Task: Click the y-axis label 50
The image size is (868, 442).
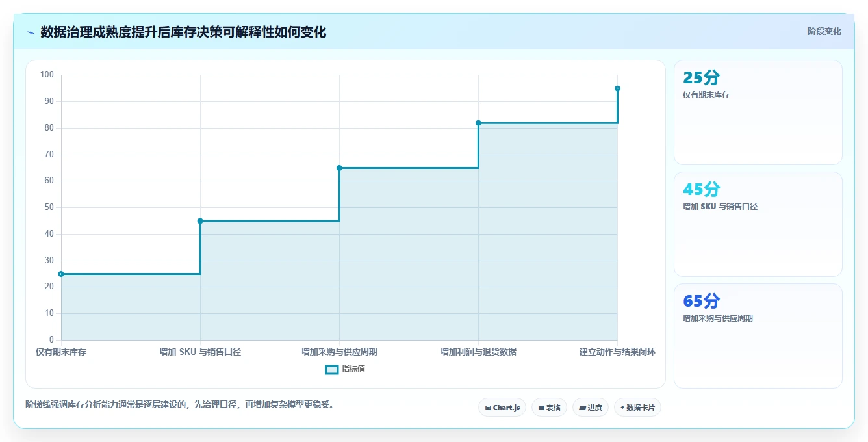Action: 49,207
